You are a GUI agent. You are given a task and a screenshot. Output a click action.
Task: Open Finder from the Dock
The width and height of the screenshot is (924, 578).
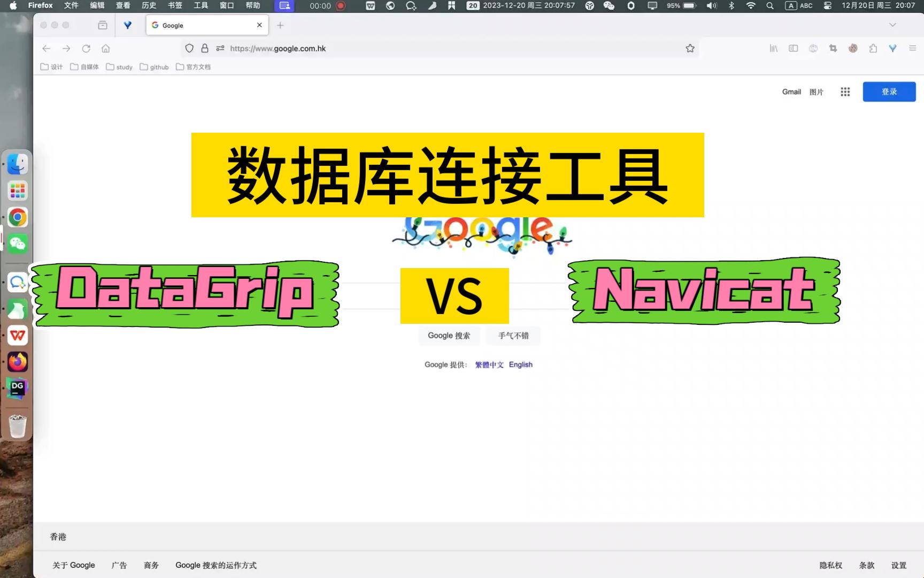[18, 164]
